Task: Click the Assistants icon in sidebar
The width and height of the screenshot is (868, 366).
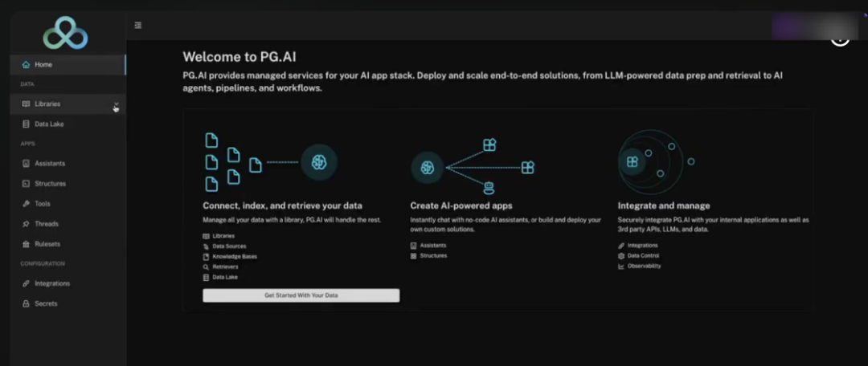Action: 26,164
